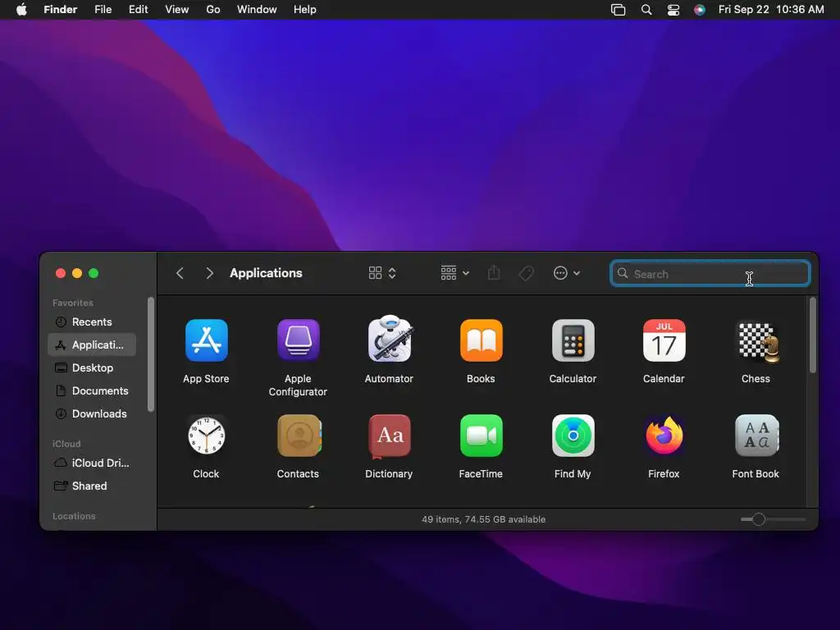Open the Apple logo menu

click(21, 9)
